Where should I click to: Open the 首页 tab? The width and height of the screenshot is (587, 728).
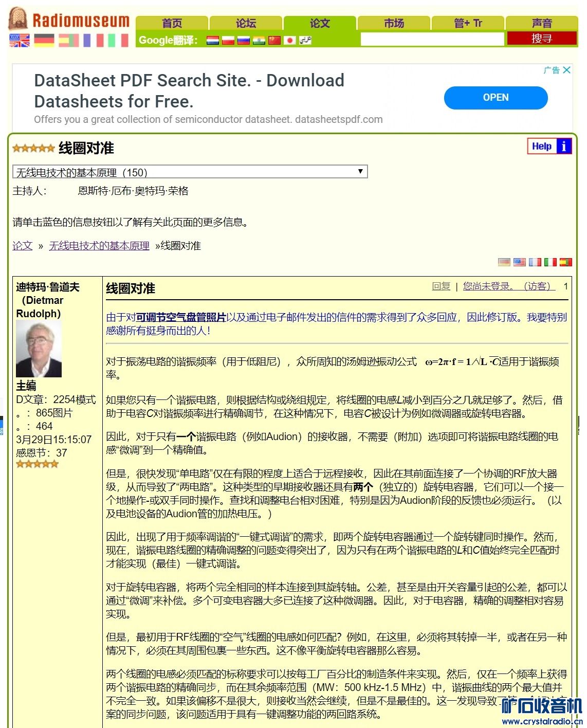coord(172,23)
